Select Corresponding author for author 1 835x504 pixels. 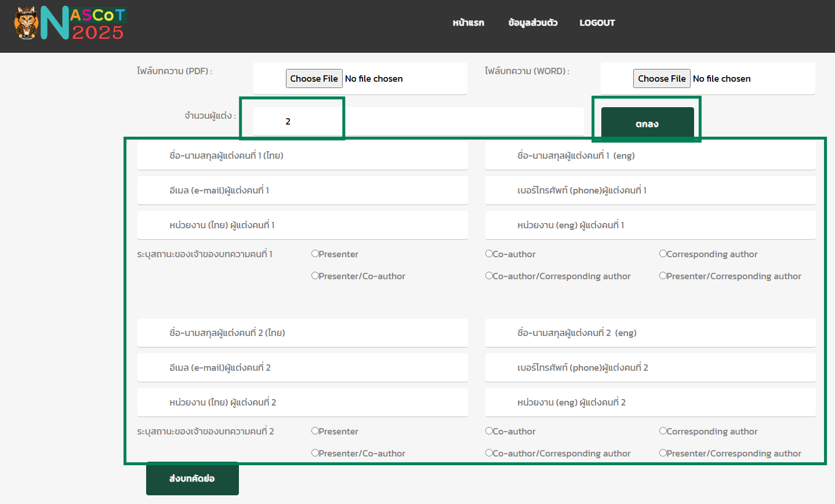(663, 254)
